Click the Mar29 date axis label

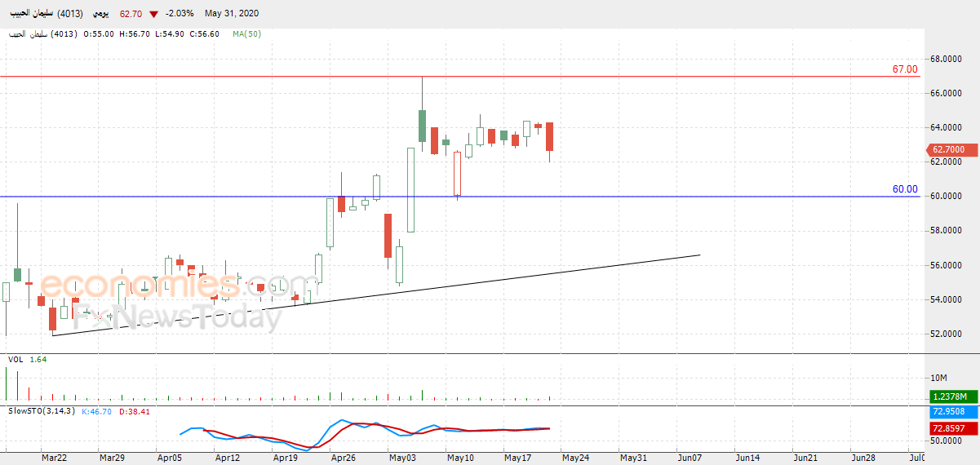[112, 458]
